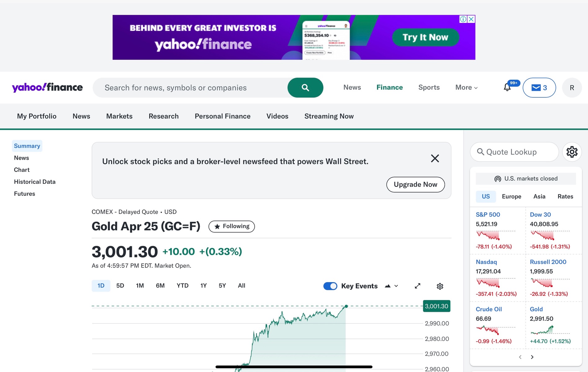588x372 pixels.
Task: Open the chart type dropdown
Action: (x=391, y=286)
